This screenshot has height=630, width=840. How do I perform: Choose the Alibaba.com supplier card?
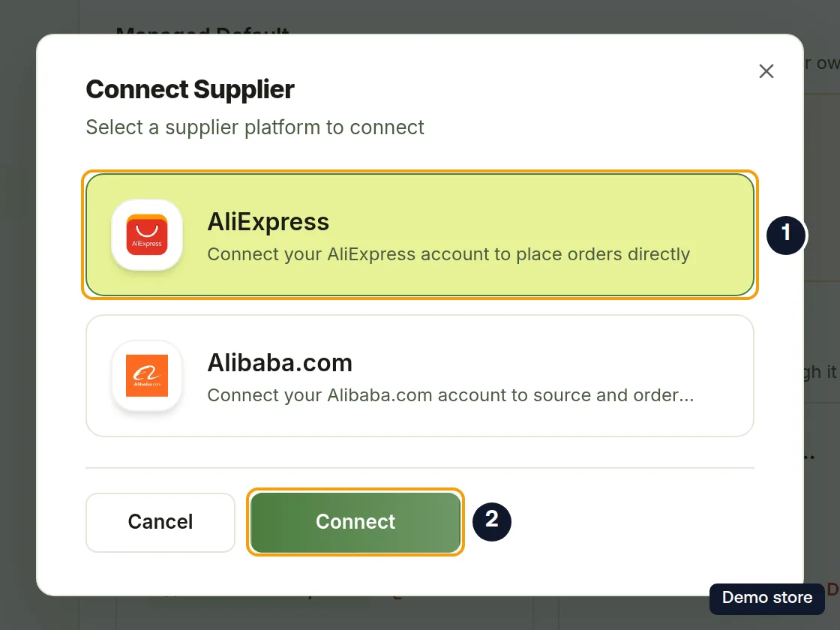pos(419,376)
